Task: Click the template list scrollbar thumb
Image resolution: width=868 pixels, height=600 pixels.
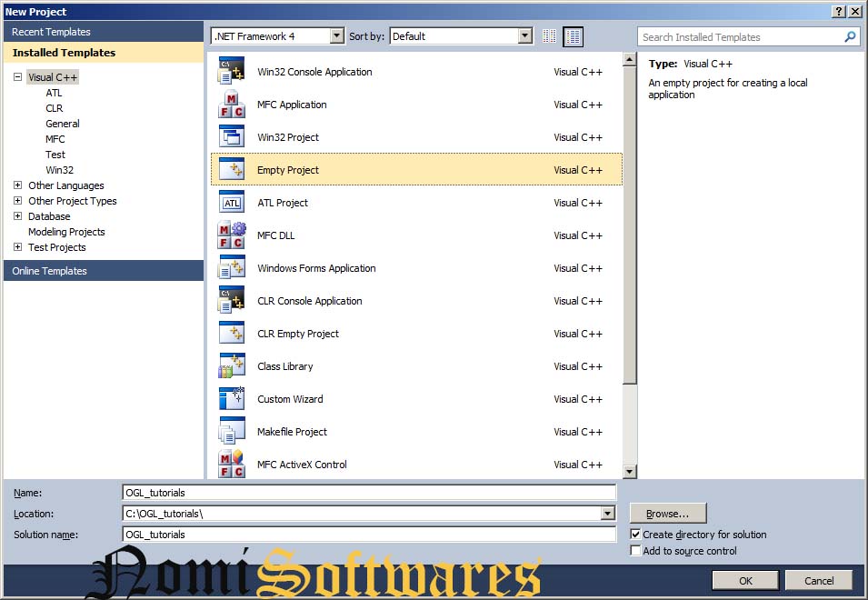Action: [x=629, y=225]
